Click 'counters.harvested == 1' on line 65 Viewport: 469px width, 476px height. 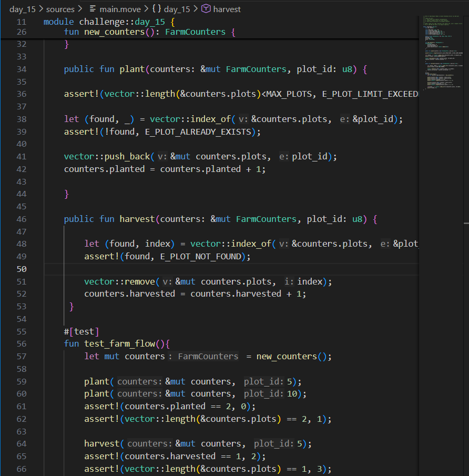pos(183,456)
